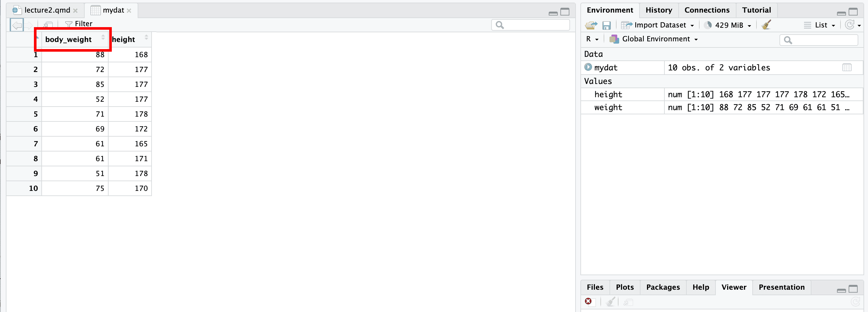Click the load workspace folder icon
Screen dimensions: 868x312
591,25
